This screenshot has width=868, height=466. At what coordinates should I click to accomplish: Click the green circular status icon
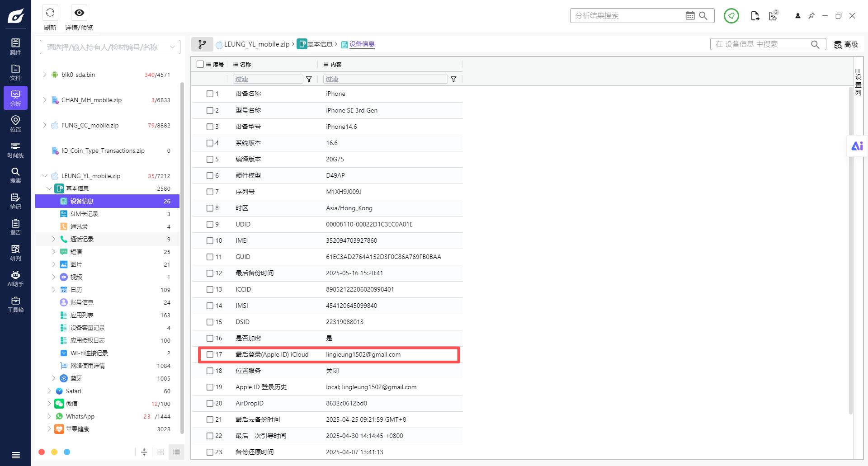pyautogui.click(x=731, y=16)
